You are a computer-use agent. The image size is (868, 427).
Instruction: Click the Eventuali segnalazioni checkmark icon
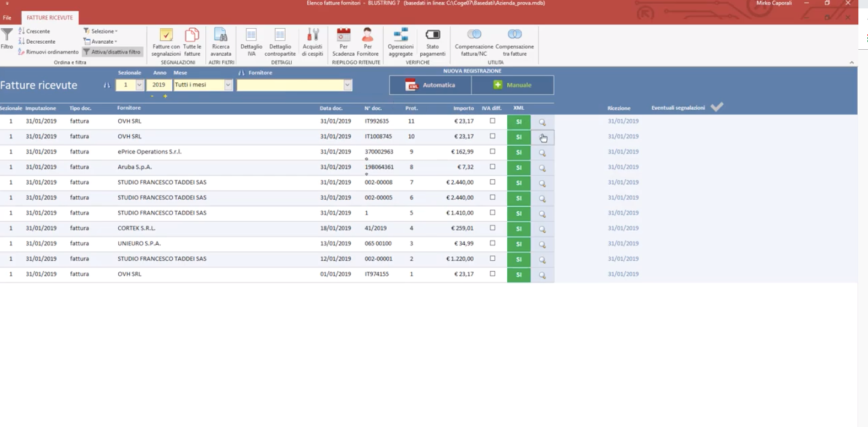pyautogui.click(x=717, y=107)
